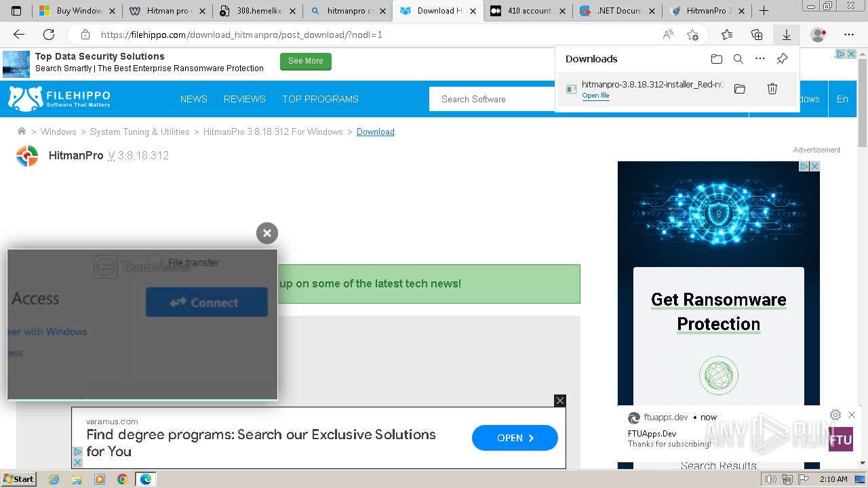The image size is (868, 488).
Task: Open TOP PROGRAMS in FileHippo navigation
Action: 321,99
